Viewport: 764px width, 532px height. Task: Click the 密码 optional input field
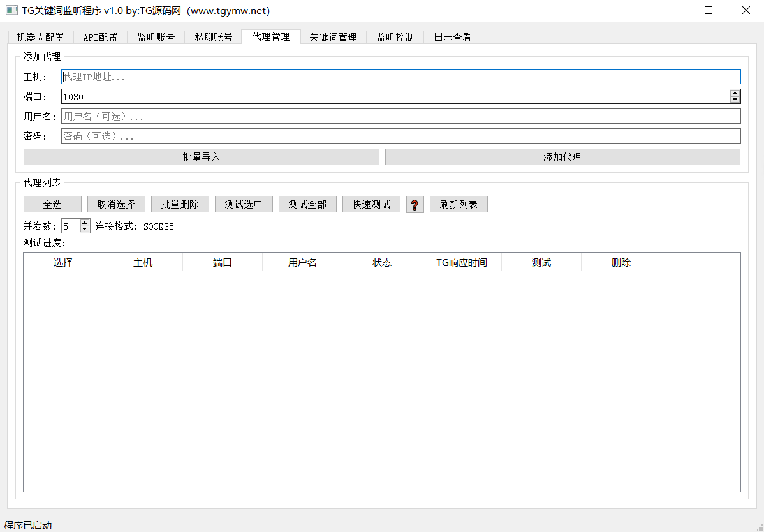400,137
